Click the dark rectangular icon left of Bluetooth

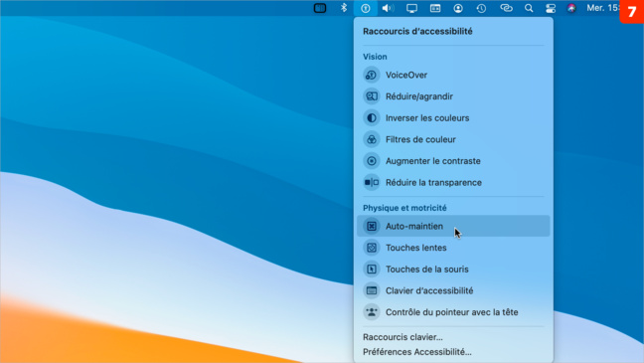(320, 8)
